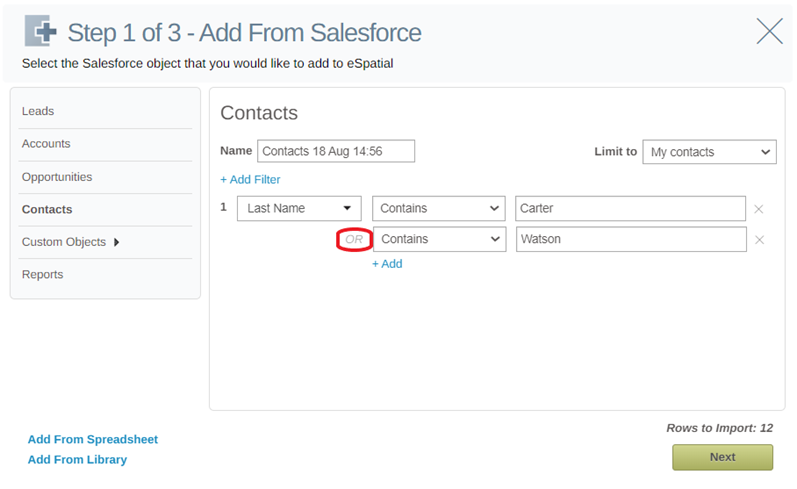Viewport: 797px width, 489px height.
Task: Expand the Custom Objects submenu arrow
Action: tap(116, 242)
